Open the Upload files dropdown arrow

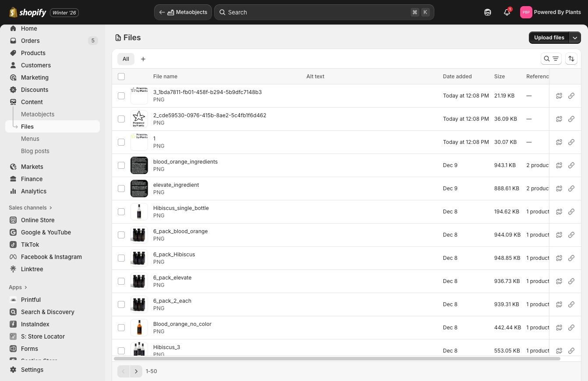(x=575, y=38)
